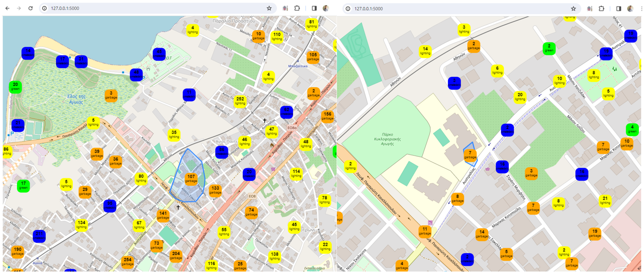The height and width of the screenshot is (274, 644).
Task: Open the 254 garbage cluster marker
Action: [x=127, y=261]
